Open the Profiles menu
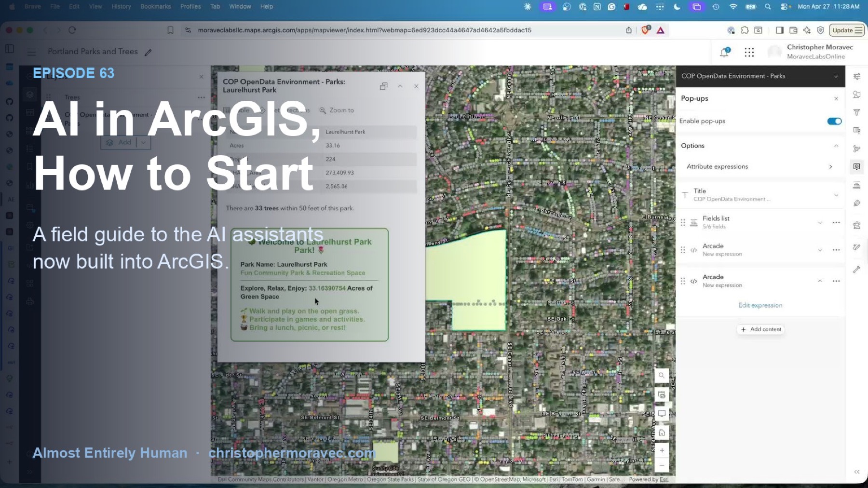 tap(190, 7)
